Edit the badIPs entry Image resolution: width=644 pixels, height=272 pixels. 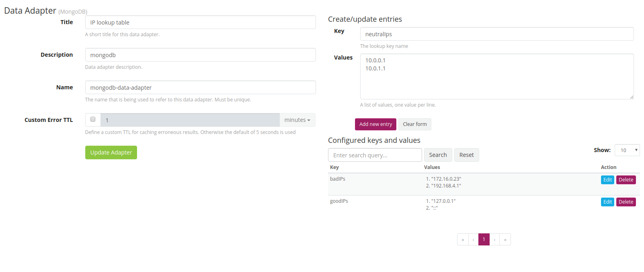click(x=607, y=179)
